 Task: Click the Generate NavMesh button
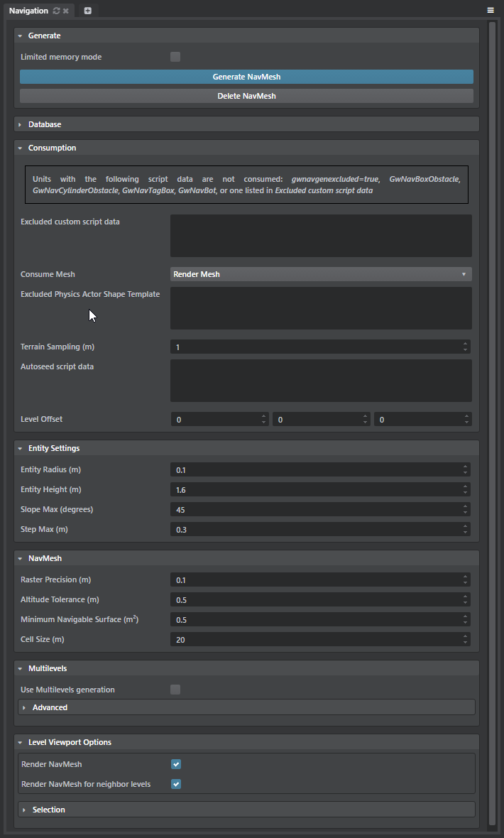(x=246, y=77)
